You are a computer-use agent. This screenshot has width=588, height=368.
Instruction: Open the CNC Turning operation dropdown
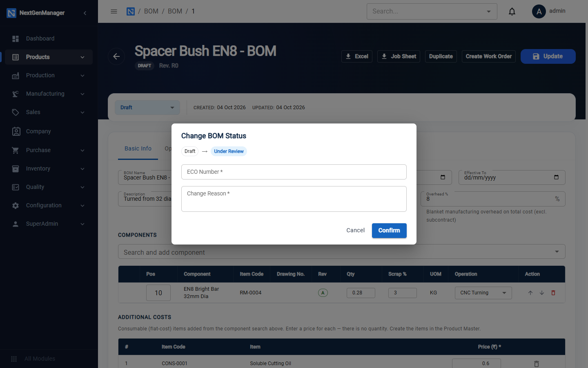(x=483, y=293)
